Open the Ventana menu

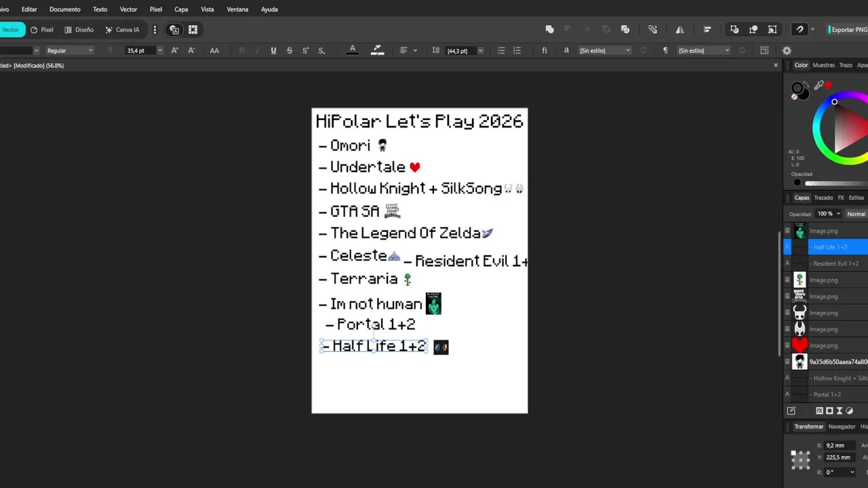coord(237,9)
